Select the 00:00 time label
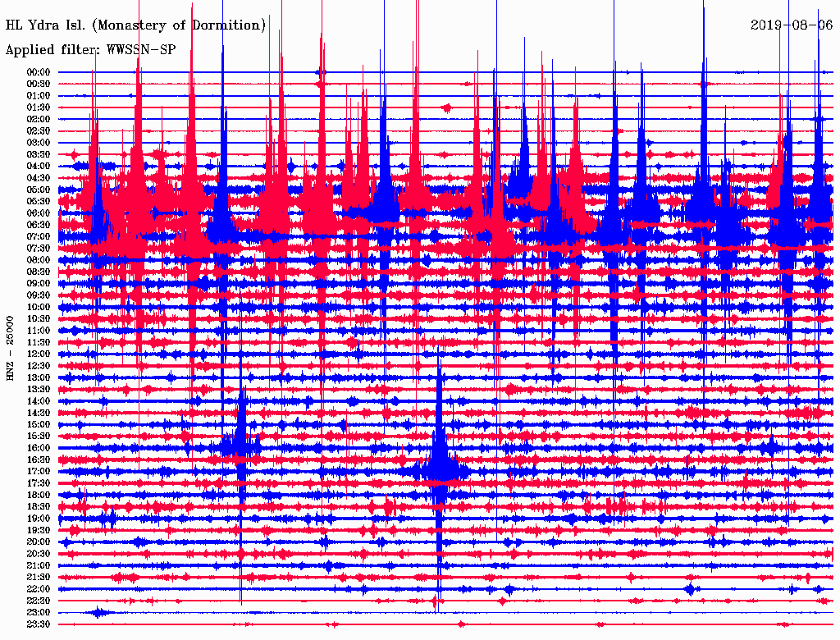Image resolution: width=840 pixels, height=640 pixels. click(39, 72)
